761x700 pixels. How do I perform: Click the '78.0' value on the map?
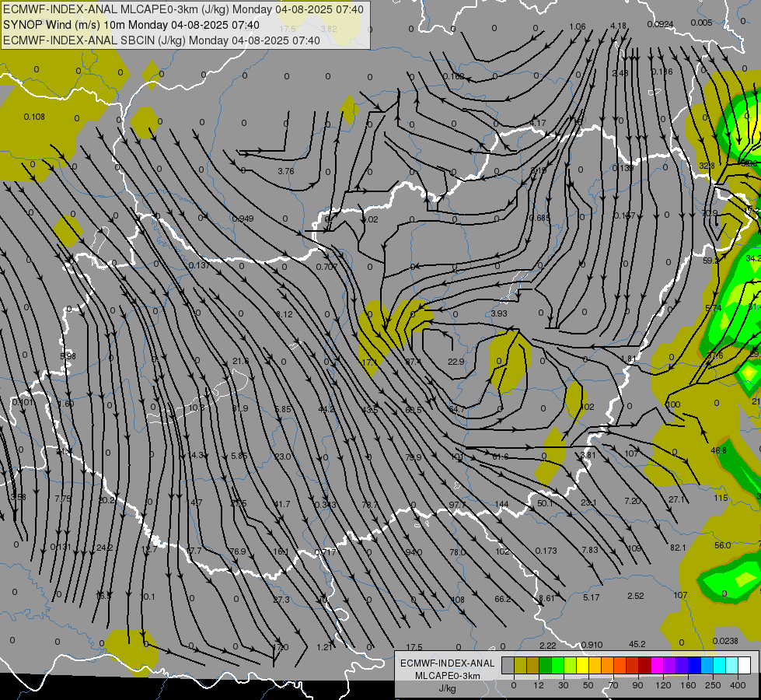pos(457,552)
